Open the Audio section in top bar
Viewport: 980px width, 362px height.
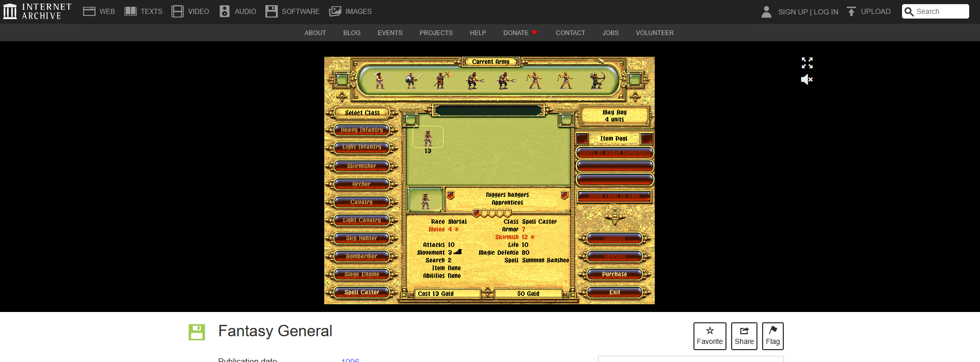coord(238,11)
